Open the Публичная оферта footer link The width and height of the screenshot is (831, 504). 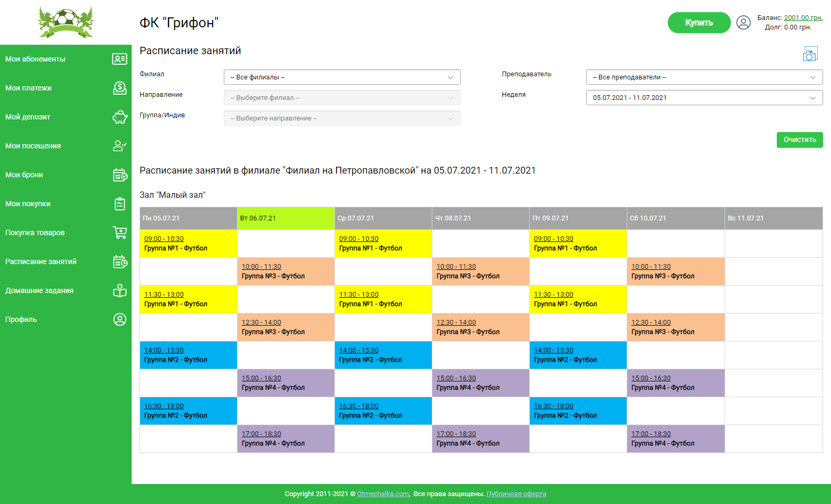[x=516, y=494]
